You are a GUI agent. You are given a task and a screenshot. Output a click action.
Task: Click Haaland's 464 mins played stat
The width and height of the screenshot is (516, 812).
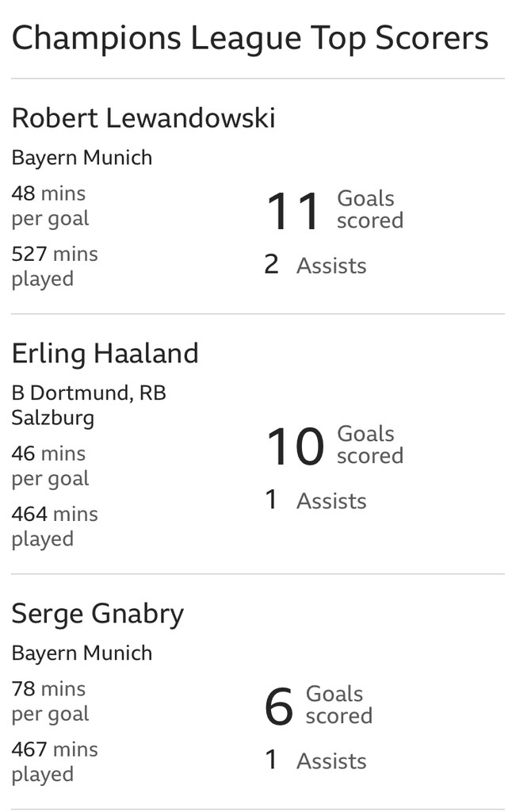pyautogui.click(x=55, y=527)
